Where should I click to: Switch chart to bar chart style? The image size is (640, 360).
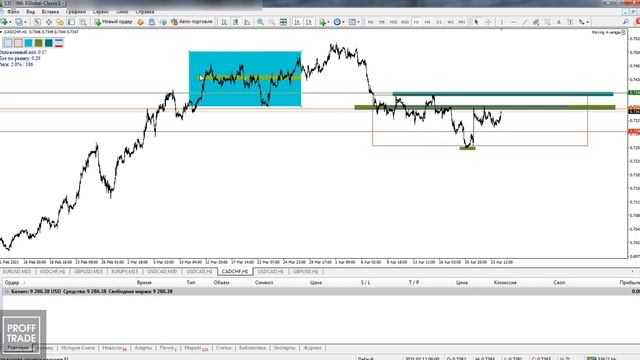(224, 22)
